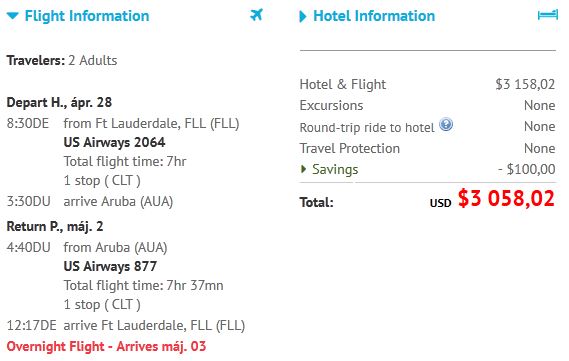Viewport: 569px width, 361px height.
Task: Click the hotel bed icon
Action: (548, 15)
